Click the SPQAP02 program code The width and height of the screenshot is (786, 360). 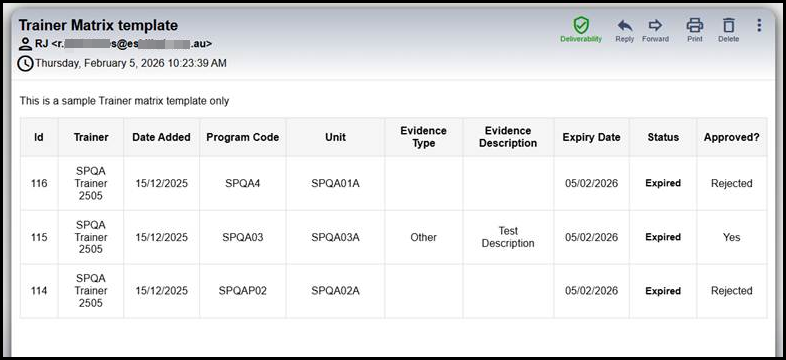tap(243, 291)
